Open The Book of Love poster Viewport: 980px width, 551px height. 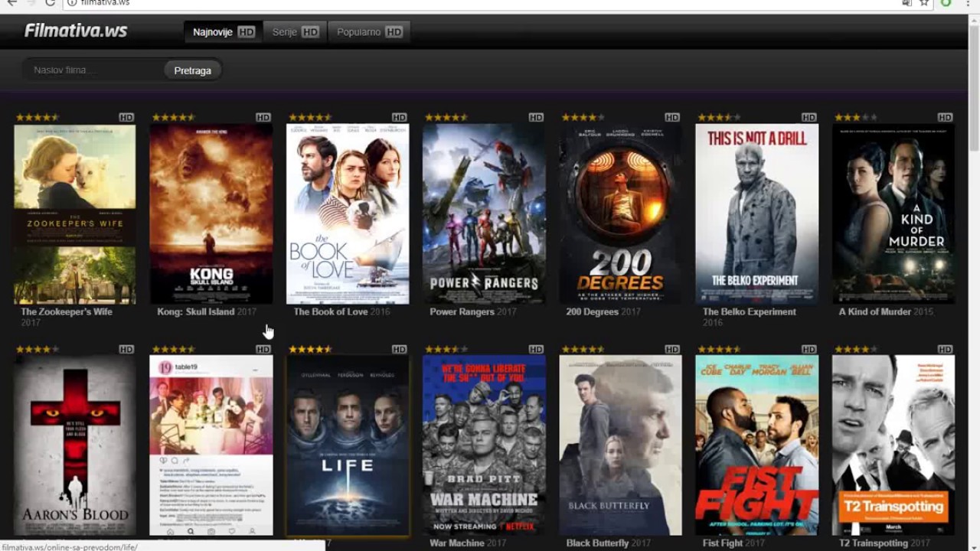pyautogui.click(x=348, y=214)
